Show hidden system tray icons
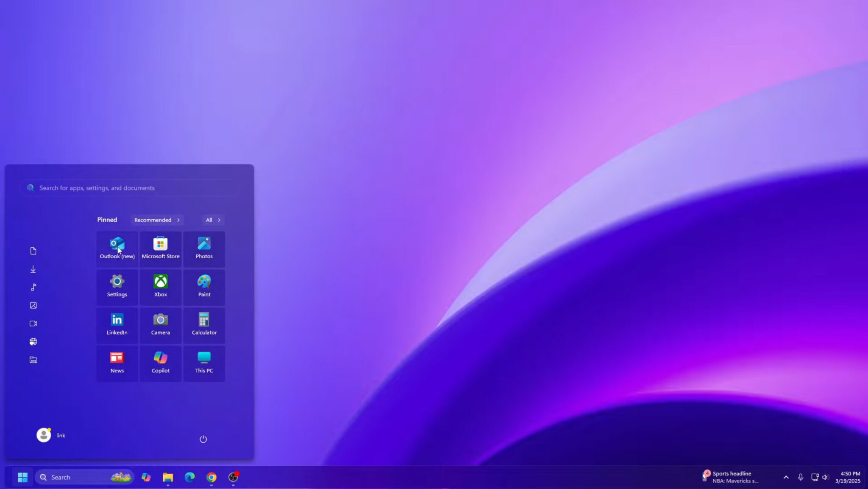The image size is (868, 489). click(x=786, y=477)
